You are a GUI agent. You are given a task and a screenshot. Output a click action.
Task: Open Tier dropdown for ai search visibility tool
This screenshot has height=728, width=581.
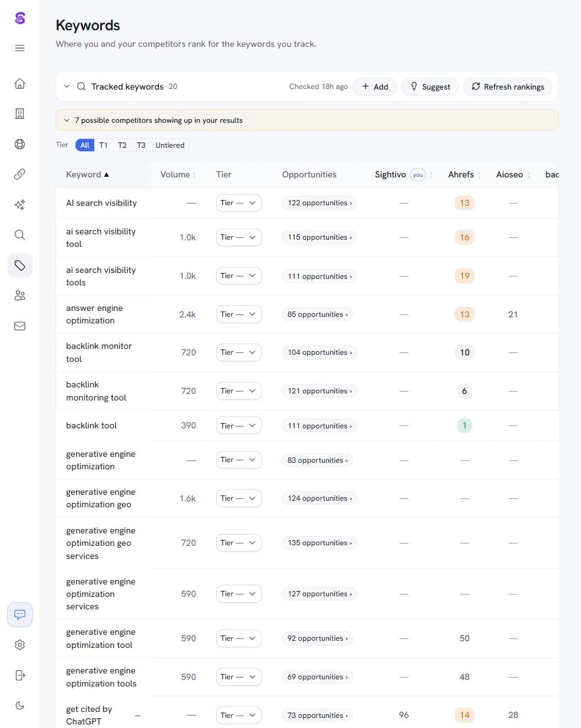(239, 237)
